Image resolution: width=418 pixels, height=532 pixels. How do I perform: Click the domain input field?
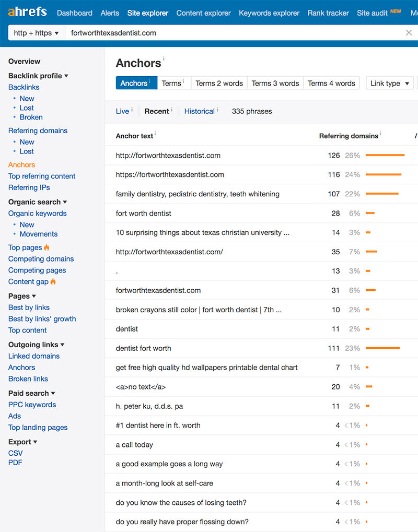[234, 33]
